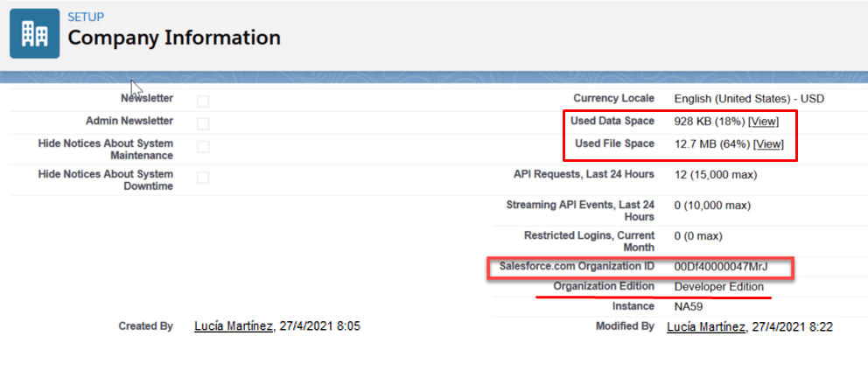The width and height of the screenshot is (868, 371).
Task: Click the Instance field label
Action: pos(633,305)
